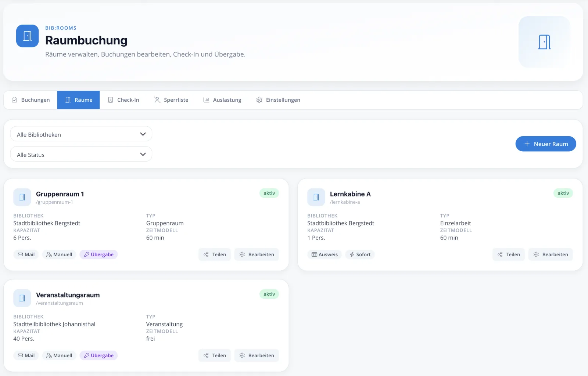Image resolution: width=588 pixels, height=376 pixels.
Task: Click the large door icon in header corner
Action: [544, 42]
